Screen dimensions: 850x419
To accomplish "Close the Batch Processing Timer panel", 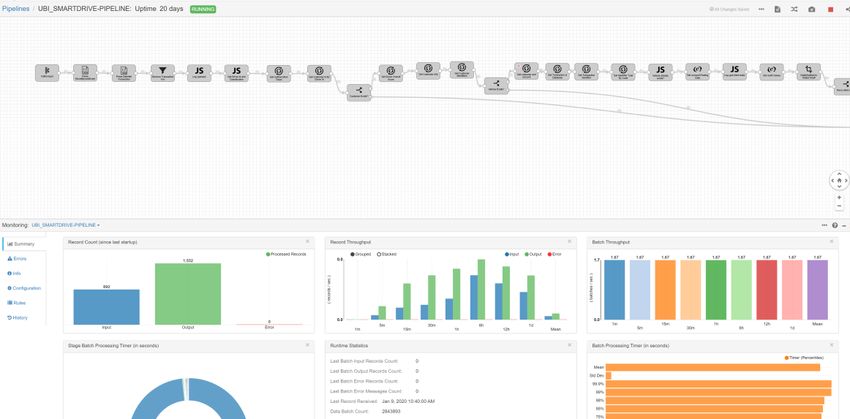I will pyautogui.click(x=831, y=345).
